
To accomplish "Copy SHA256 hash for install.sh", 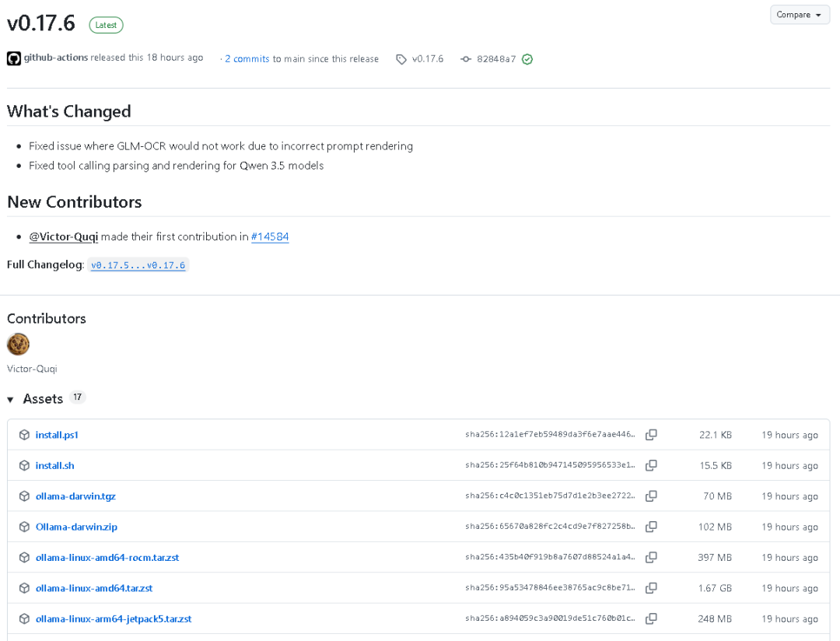I will point(651,465).
